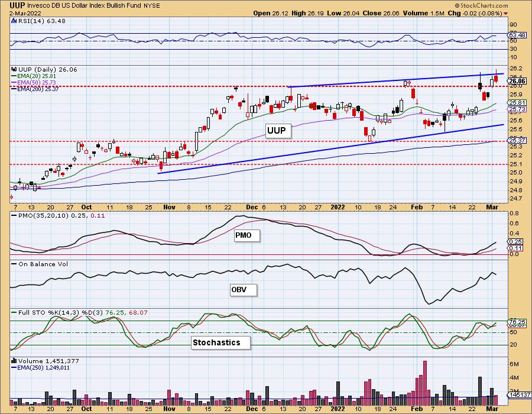Click the UUP annotation box on price chart
Screen dimensions: 532x414
278,130
